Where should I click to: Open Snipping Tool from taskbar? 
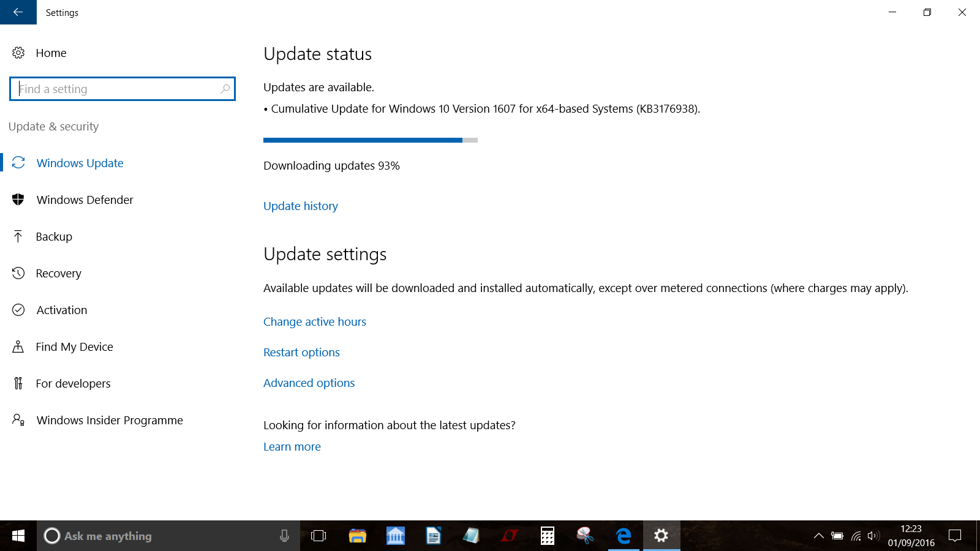tap(586, 536)
